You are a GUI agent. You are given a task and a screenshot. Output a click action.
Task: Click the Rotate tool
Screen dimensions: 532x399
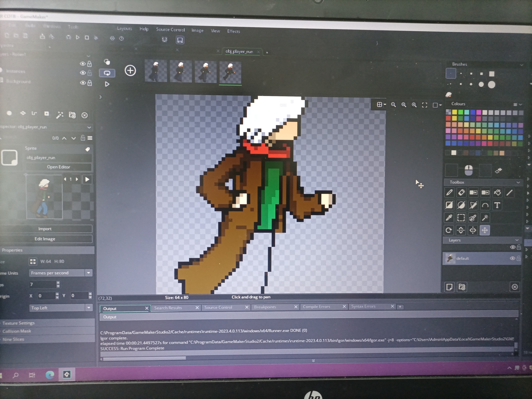pos(449,230)
